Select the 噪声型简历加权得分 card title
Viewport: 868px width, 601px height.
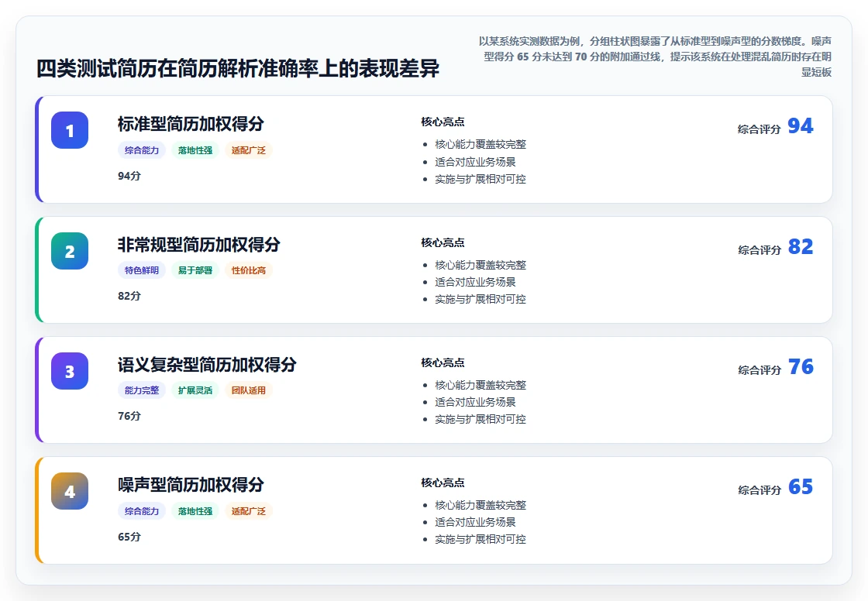pos(191,484)
